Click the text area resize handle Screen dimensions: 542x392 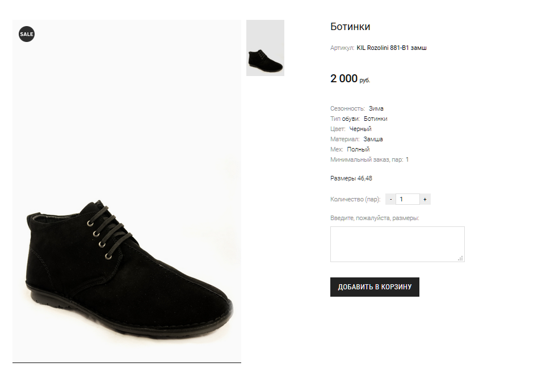[x=461, y=258]
